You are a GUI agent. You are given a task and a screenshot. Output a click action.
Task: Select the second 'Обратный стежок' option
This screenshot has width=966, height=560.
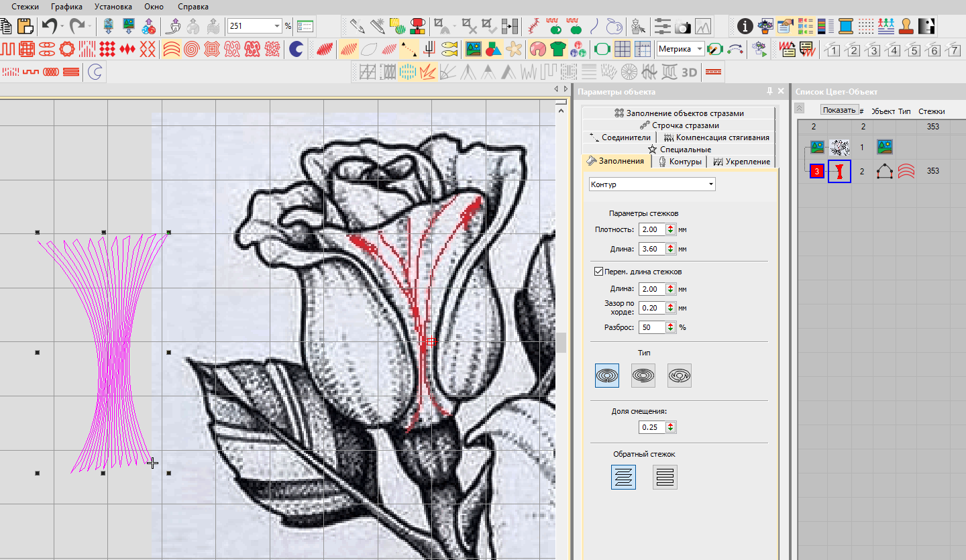(x=665, y=478)
